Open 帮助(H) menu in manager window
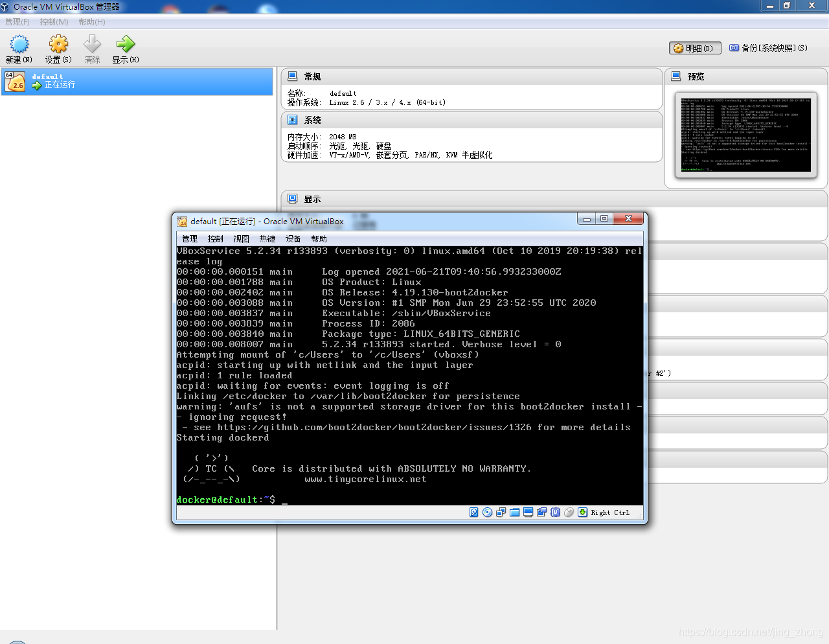 (92, 22)
